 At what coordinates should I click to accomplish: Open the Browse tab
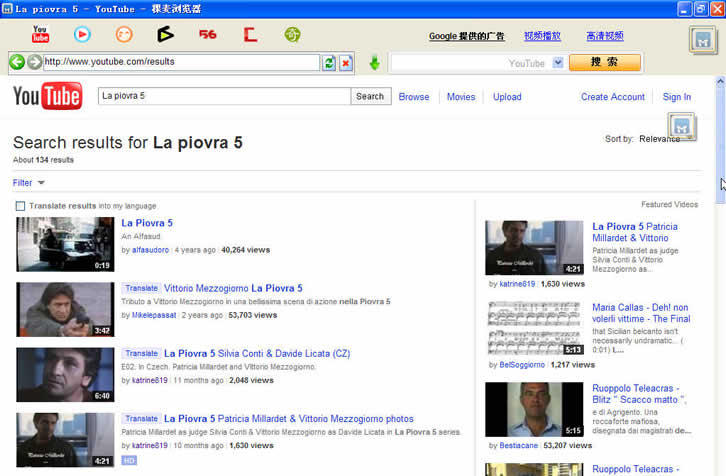pyautogui.click(x=413, y=97)
